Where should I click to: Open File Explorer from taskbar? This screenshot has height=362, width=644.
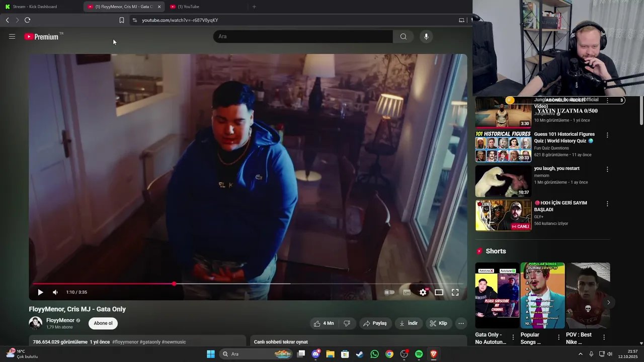point(330,354)
